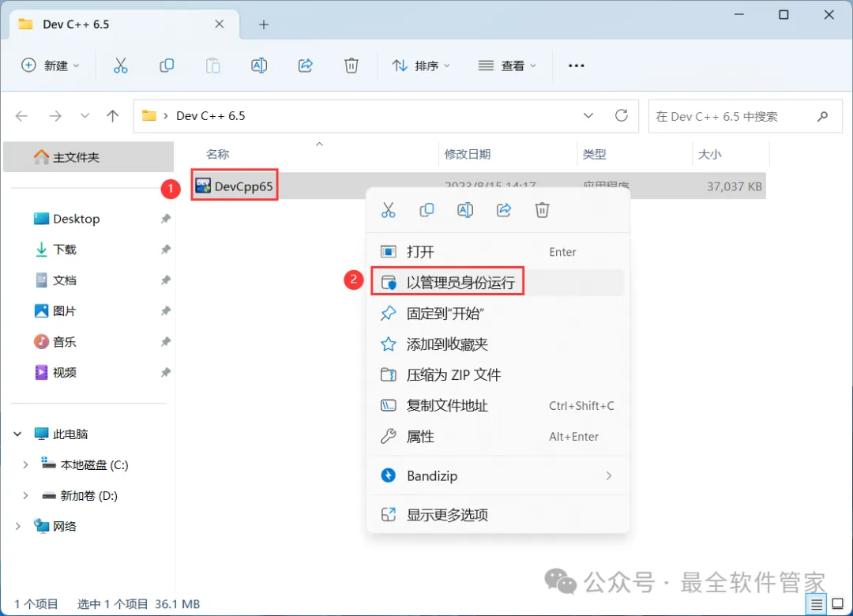Click 显示更多选项 in context menu
853x616 pixels.
pos(498,515)
